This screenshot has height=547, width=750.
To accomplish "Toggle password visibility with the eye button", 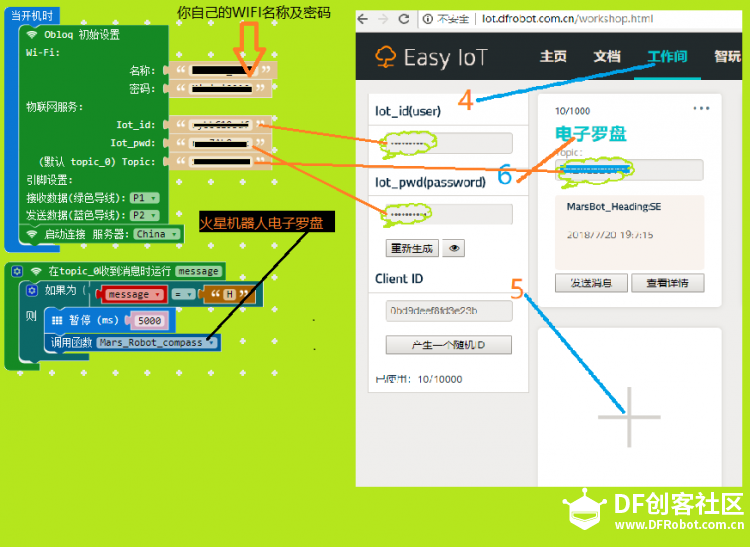I will pos(453,248).
